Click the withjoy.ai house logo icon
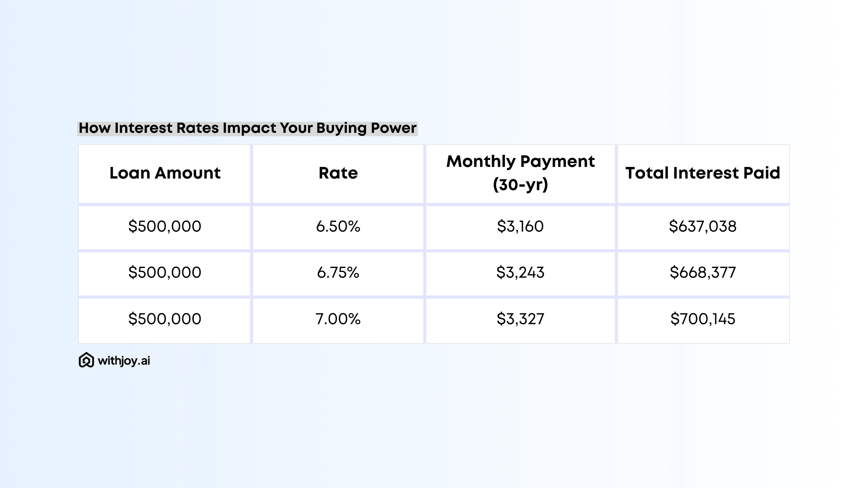Image resolution: width=868 pixels, height=488 pixels. (x=86, y=360)
